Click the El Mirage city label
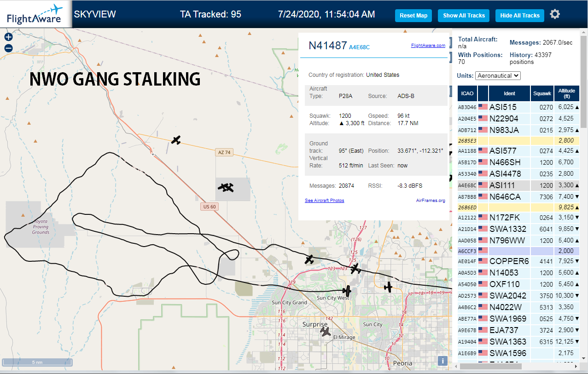Screen dimensions: 588x374 point(344,337)
